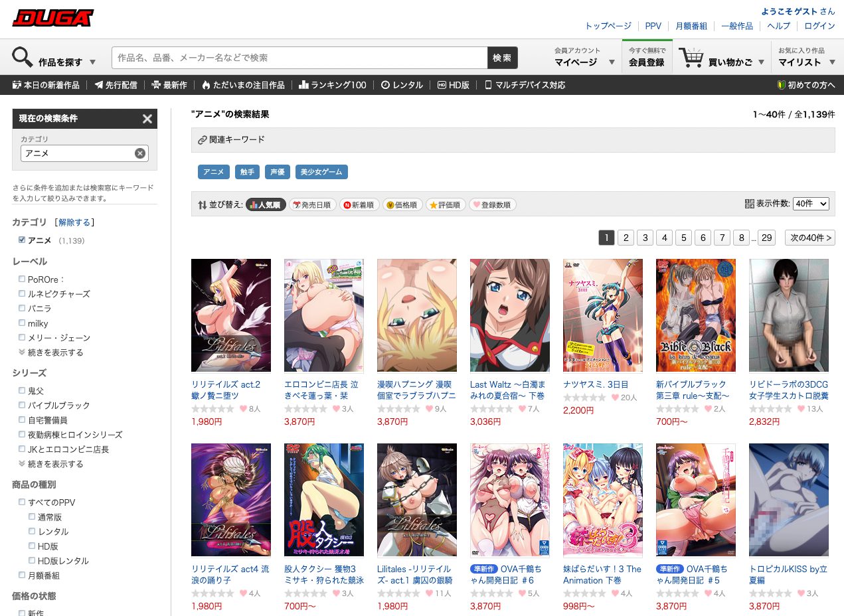Screen dimensions: 844x616
Task: Click the DUGA logo
Action: point(53,18)
